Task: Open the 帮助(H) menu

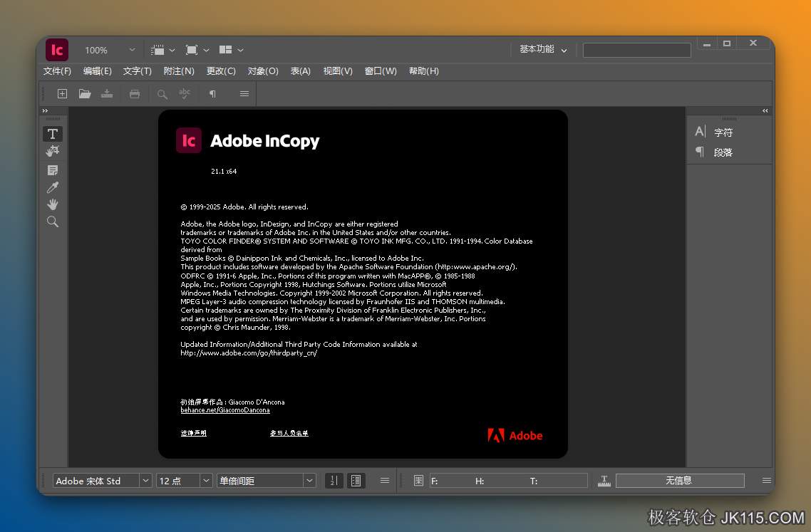Action: point(423,71)
